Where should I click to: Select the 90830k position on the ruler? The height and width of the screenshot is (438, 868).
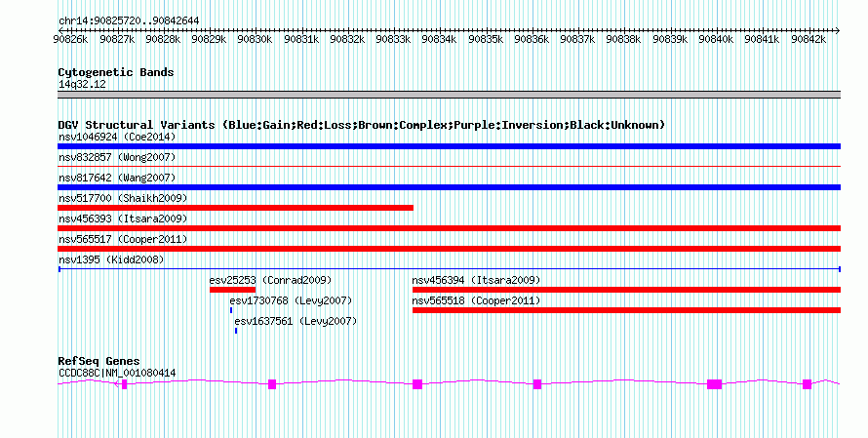(255, 39)
